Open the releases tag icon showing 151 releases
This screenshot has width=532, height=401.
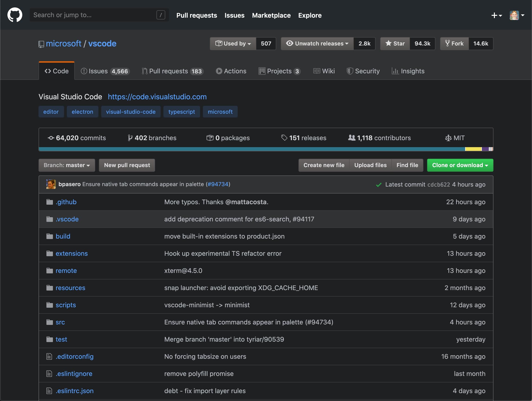[x=284, y=138]
